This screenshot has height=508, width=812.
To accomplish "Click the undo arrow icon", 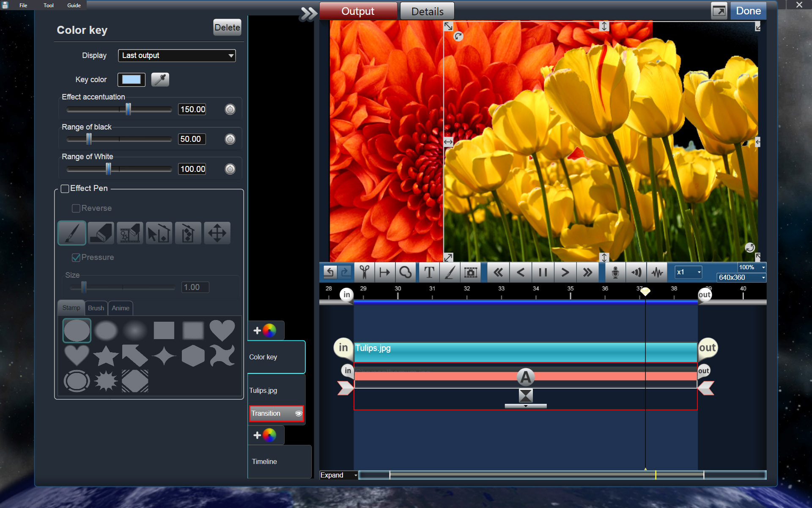I will (329, 272).
